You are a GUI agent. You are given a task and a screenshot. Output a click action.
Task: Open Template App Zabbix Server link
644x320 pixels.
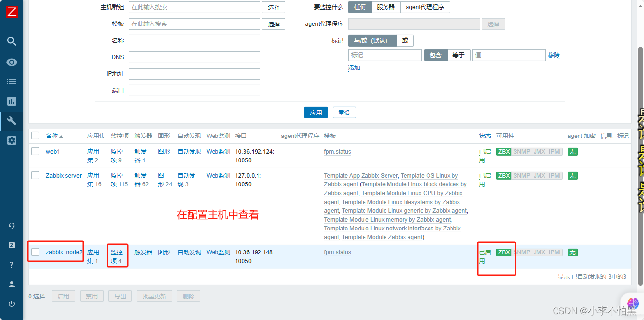(361, 176)
